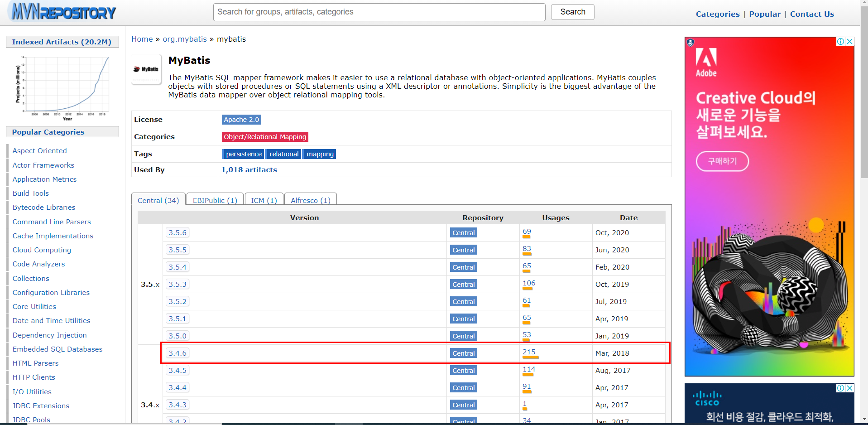Screen dimensions: 868x425
Task: Click 106 usages link for 3.5.3
Action: [529, 283]
